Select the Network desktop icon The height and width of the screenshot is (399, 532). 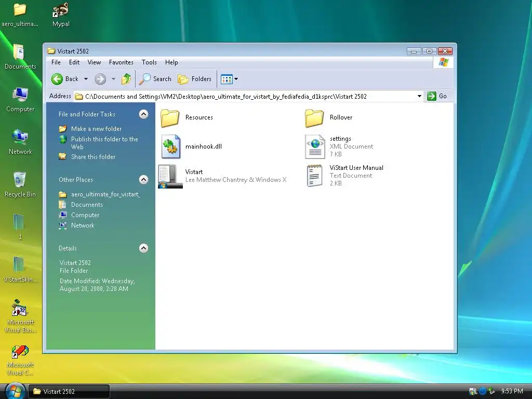20,142
